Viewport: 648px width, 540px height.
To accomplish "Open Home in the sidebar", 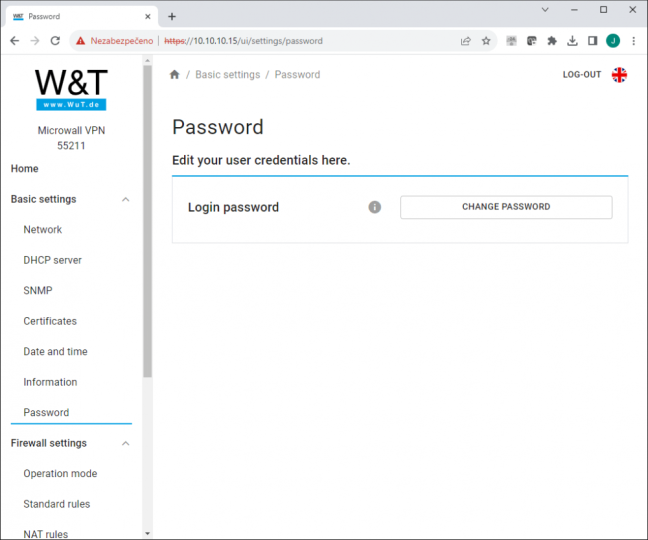I will tap(24, 169).
